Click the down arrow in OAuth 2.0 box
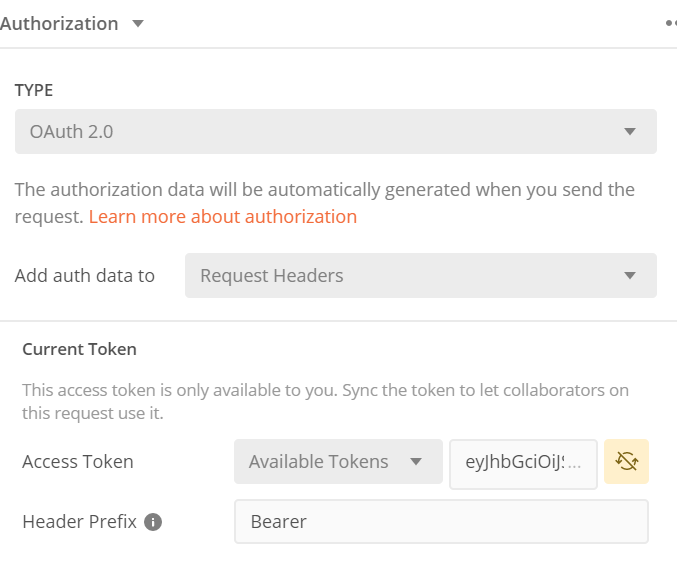Screen dimensions: 677x584 tap(630, 131)
